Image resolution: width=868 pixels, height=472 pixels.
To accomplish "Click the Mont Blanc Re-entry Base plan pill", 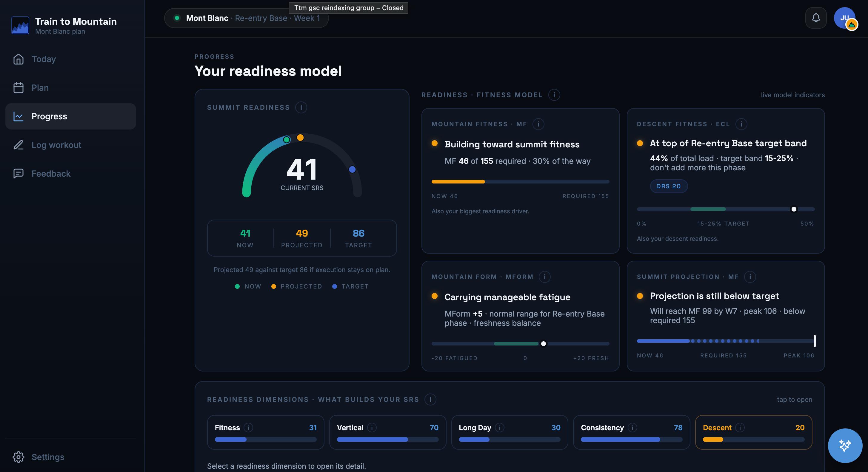I will pyautogui.click(x=246, y=18).
